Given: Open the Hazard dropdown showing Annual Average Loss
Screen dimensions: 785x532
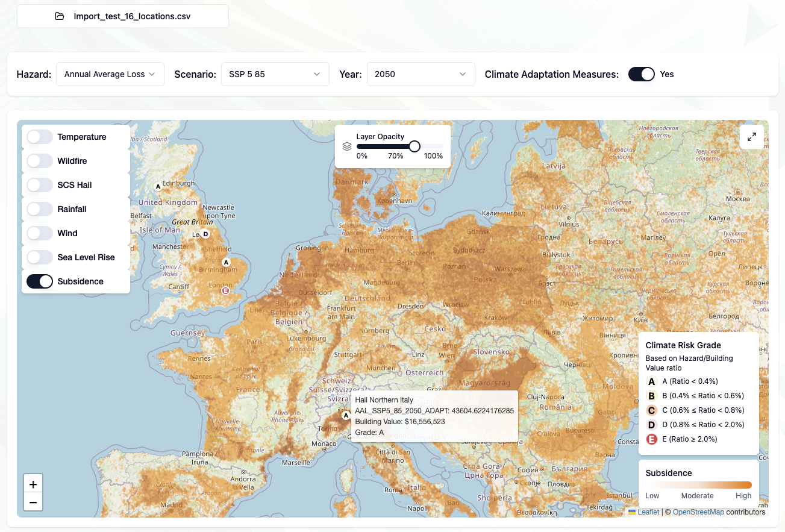Looking at the screenshot, I should click(x=110, y=74).
